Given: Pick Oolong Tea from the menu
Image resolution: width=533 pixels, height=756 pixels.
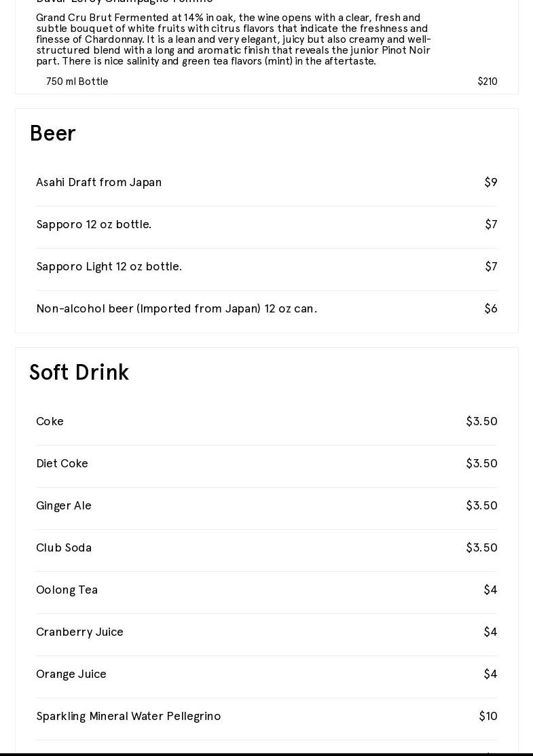Looking at the screenshot, I should (x=67, y=590).
